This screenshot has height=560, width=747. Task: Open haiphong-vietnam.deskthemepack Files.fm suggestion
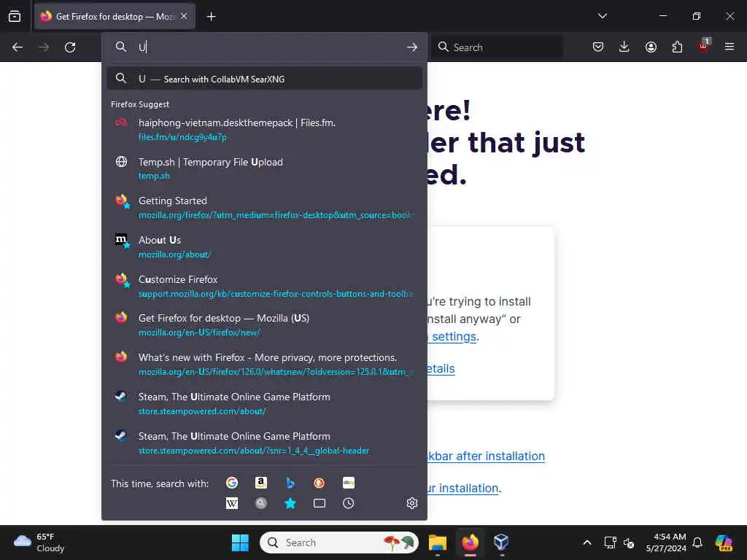[264, 130]
